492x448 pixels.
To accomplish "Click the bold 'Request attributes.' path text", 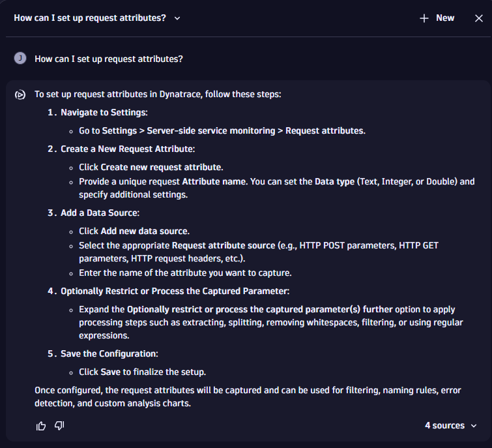I will (325, 130).
